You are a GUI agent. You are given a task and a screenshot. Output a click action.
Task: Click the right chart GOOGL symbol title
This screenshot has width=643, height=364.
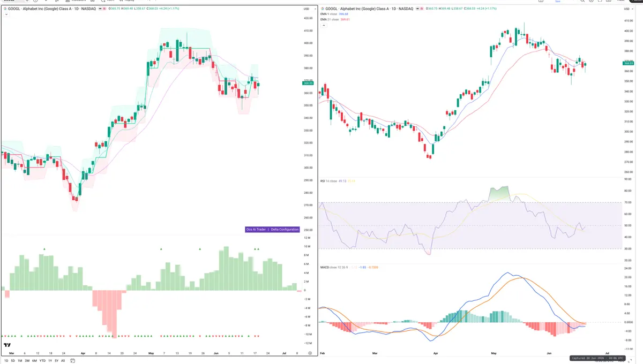pyautogui.click(x=370, y=9)
